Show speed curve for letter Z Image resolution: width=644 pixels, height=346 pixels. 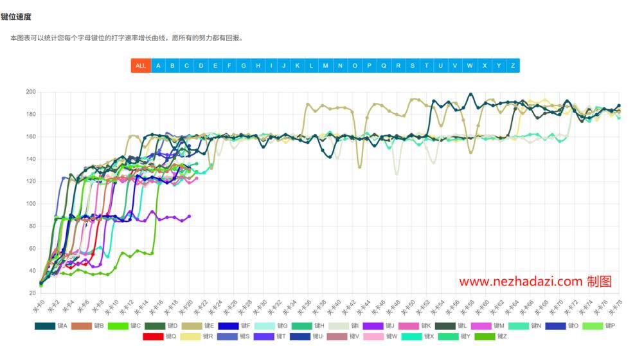(512, 66)
